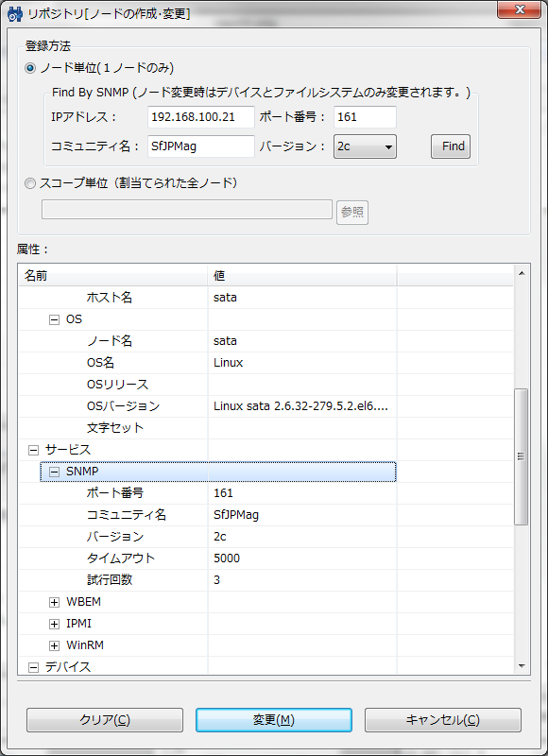Collapse the サービス tree node
548x756 pixels.
(x=33, y=451)
